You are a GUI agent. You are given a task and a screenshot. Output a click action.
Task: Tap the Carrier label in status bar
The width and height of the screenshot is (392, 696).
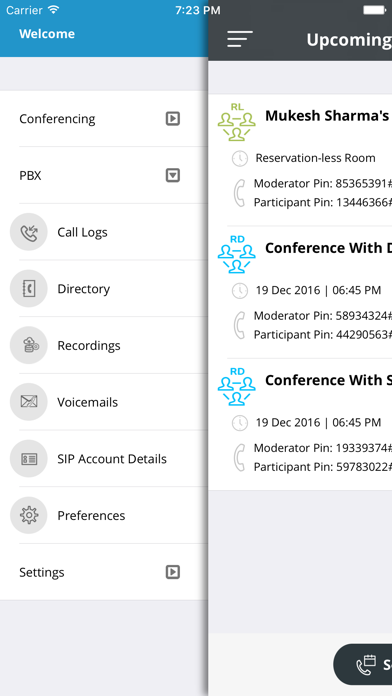click(x=24, y=10)
